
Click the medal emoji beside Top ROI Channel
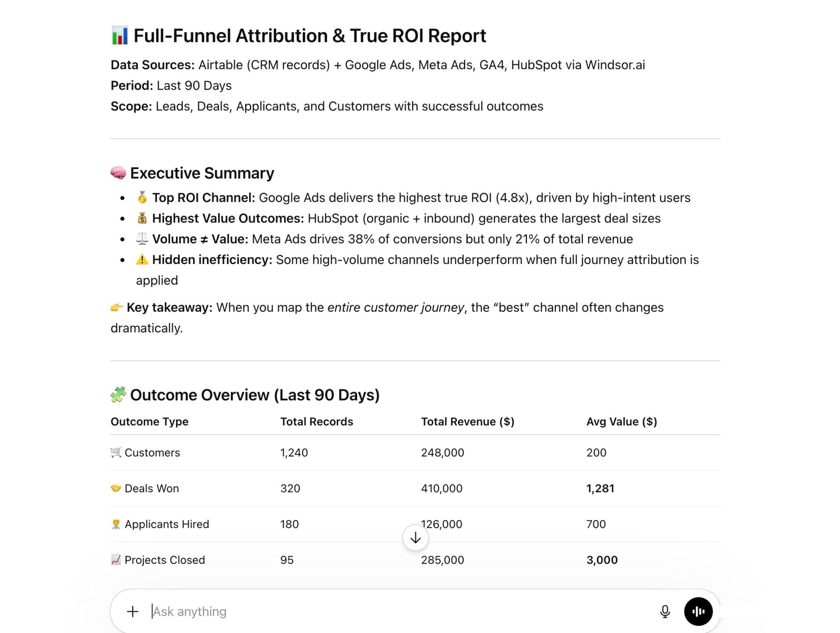142,197
